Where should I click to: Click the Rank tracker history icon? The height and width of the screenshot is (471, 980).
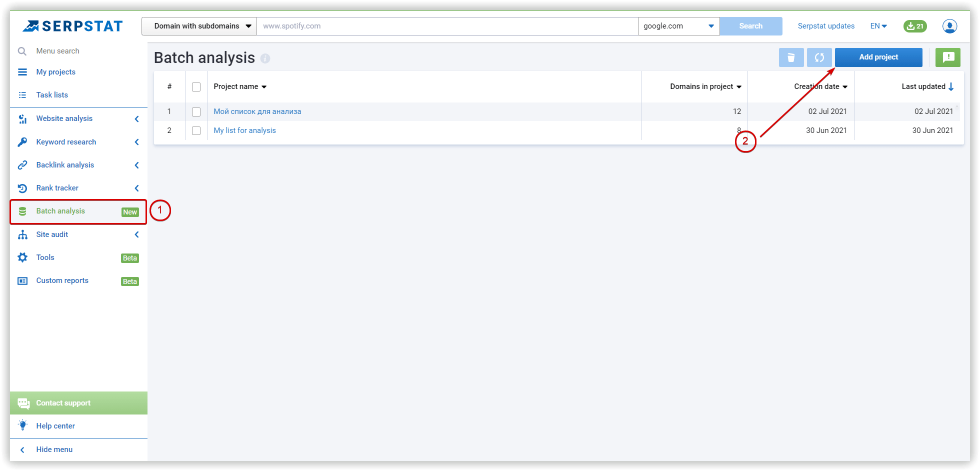coord(22,188)
